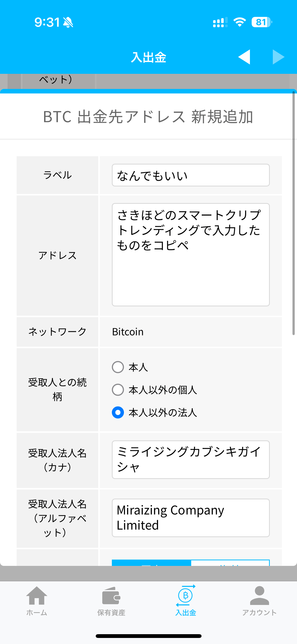Tap the back triangle arrow in header

click(244, 57)
